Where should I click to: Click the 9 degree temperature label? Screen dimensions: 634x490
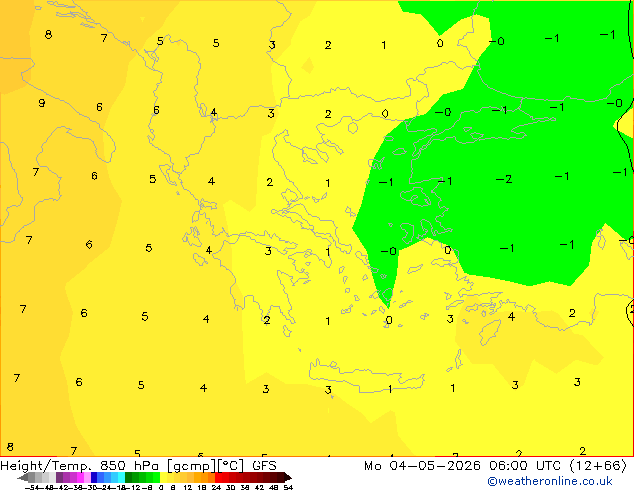pos(42,103)
